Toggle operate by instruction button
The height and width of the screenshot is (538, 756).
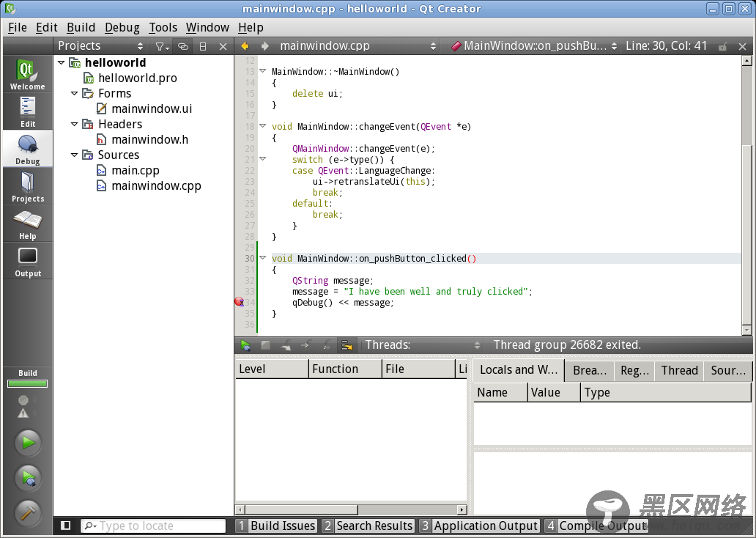tap(346, 345)
